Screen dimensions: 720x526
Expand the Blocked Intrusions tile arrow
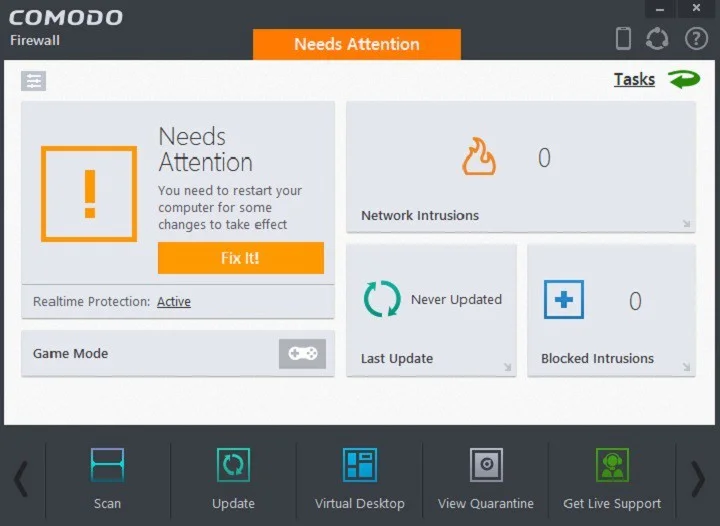click(x=686, y=366)
